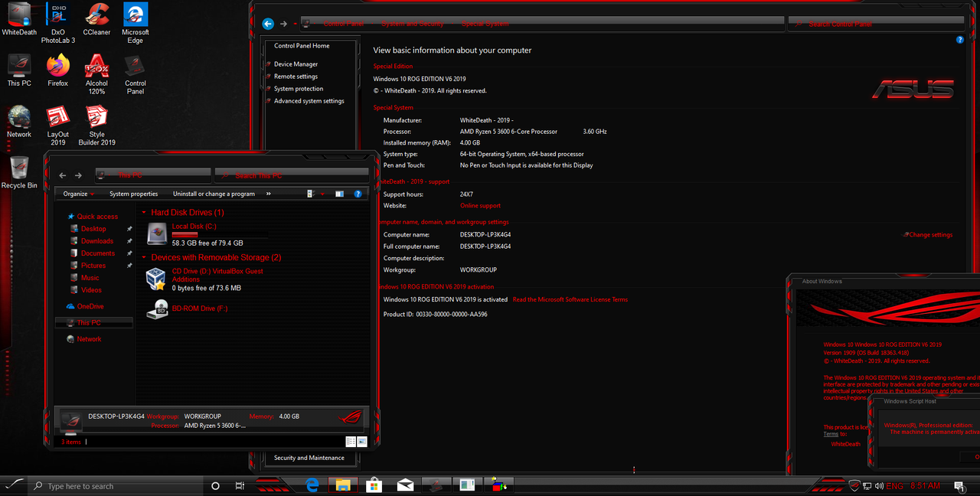
Task: Go back in the This PC window
Action: point(63,175)
